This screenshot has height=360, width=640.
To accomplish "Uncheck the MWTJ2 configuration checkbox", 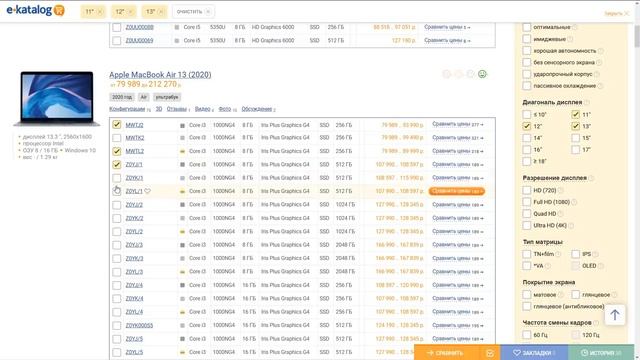I will point(117,124).
